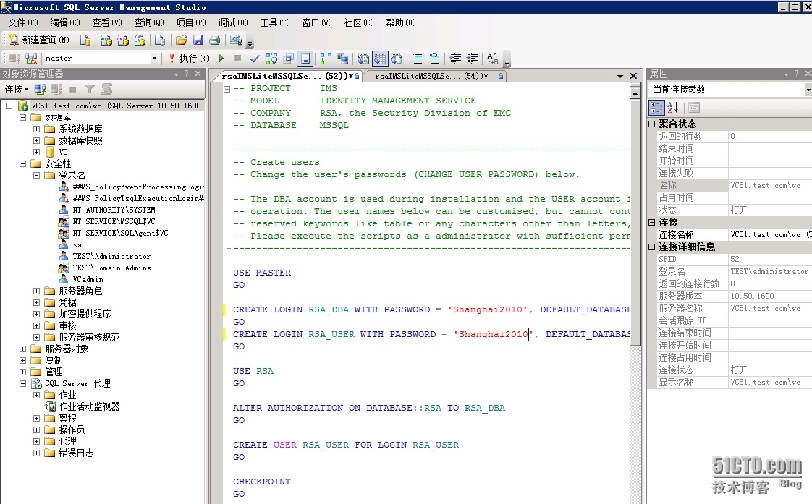Collapse the 登录名 folder
Image resolution: width=812 pixels, height=504 pixels.
pyautogui.click(x=36, y=176)
